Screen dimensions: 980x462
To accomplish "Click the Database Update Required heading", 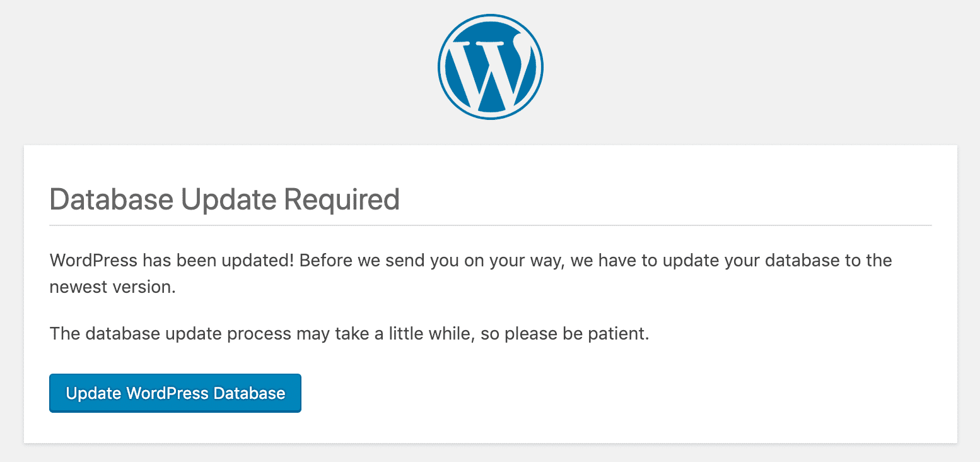I will (224, 199).
